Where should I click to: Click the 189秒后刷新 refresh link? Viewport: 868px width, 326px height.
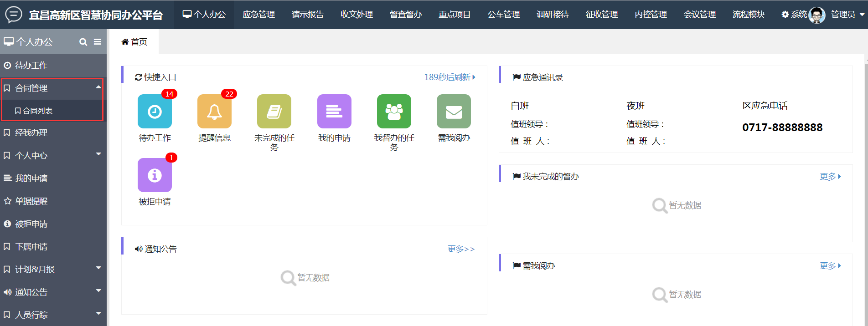pyautogui.click(x=449, y=77)
